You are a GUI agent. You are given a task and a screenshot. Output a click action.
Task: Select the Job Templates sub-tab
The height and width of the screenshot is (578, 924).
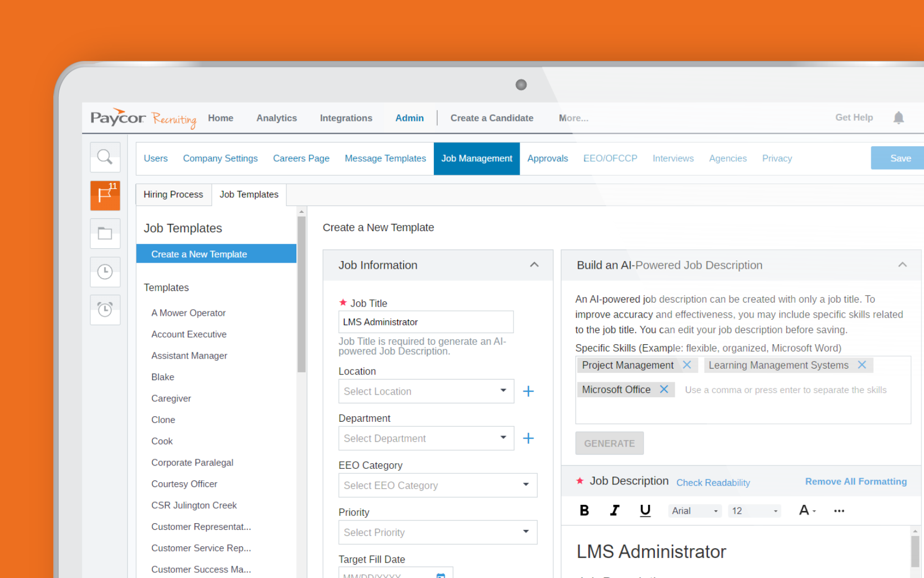point(249,195)
